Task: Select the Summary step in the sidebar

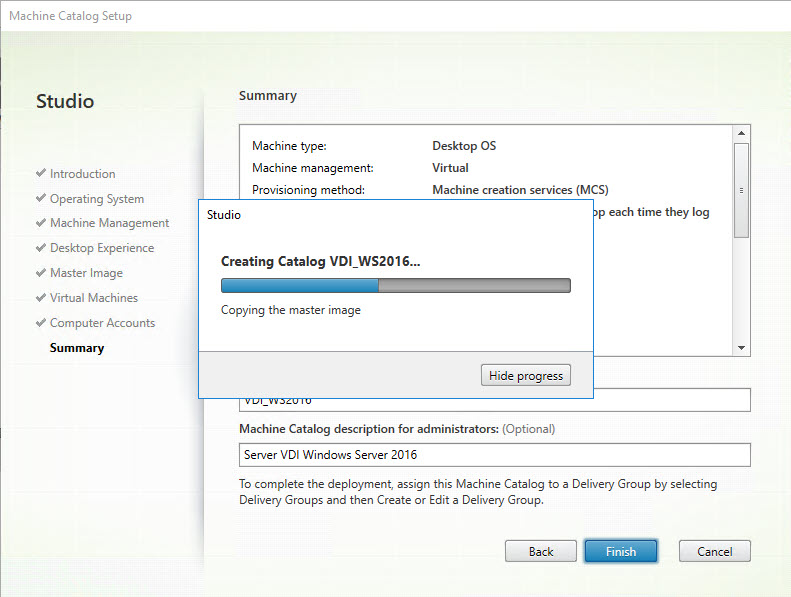Action: coord(77,348)
